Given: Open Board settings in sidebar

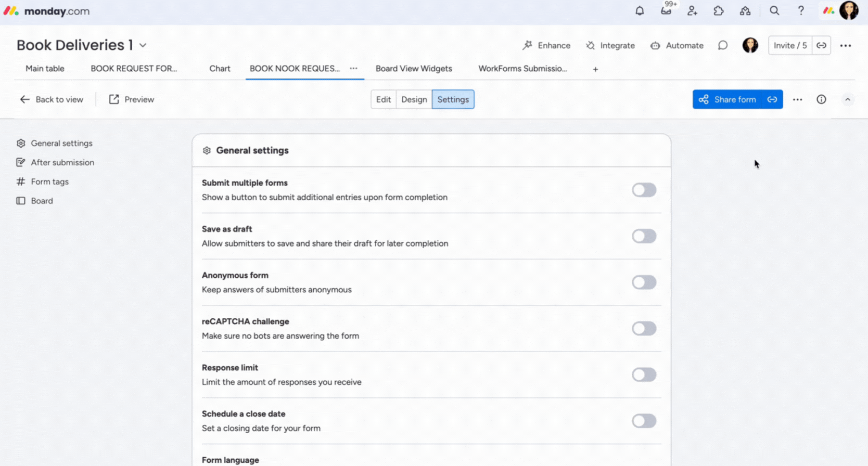Looking at the screenshot, I should (35, 201).
